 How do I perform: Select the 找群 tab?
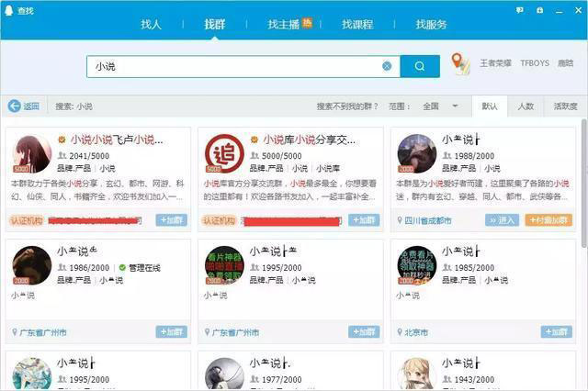(214, 25)
